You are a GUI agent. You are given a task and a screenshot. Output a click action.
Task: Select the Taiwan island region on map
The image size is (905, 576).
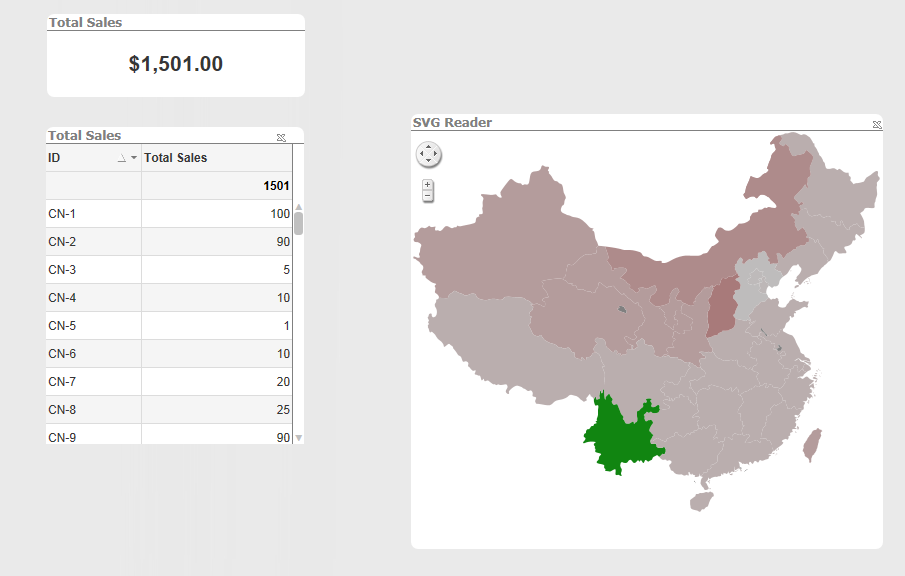pyautogui.click(x=813, y=444)
